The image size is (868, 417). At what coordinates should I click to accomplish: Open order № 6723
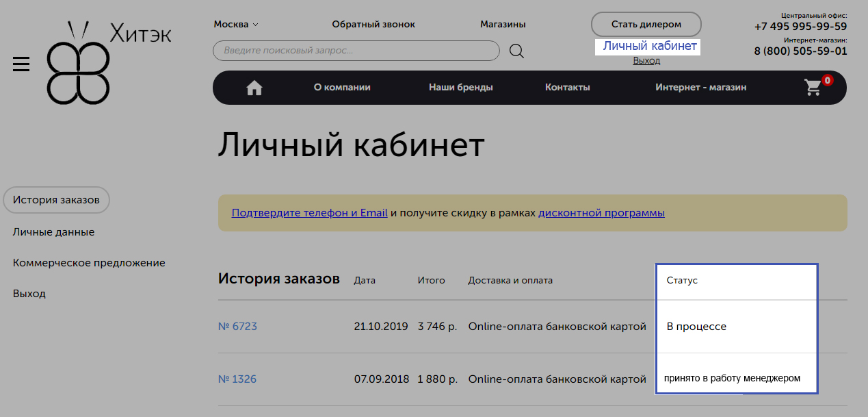point(237,327)
